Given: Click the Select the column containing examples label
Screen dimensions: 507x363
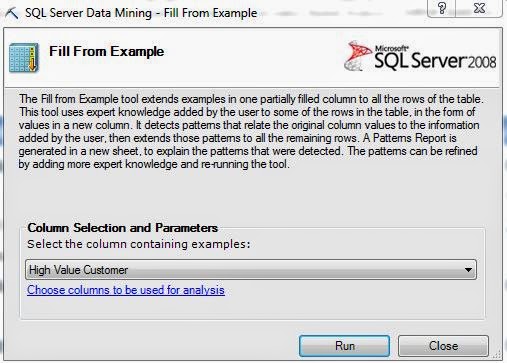Looking at the screenshot, I should (139, 244).
